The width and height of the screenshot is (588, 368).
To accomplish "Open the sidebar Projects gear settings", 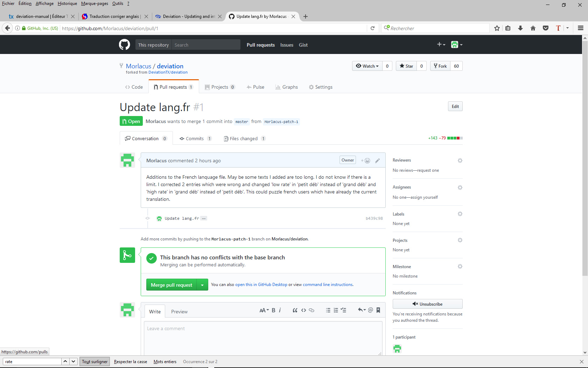I will (460, 240).
